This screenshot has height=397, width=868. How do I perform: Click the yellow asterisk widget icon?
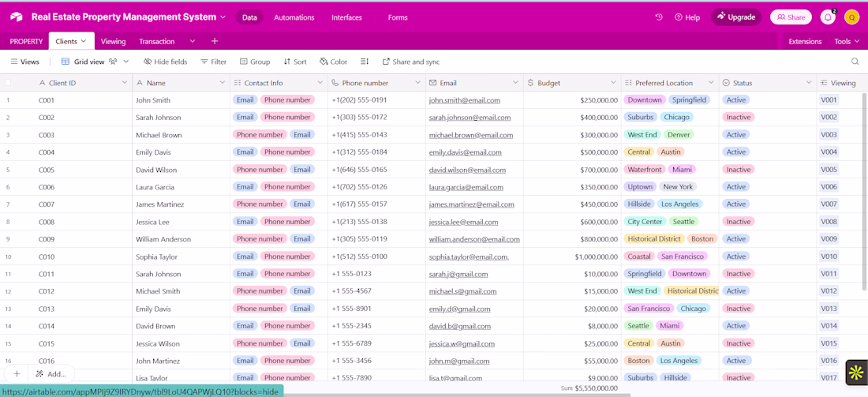pos(856,372)
